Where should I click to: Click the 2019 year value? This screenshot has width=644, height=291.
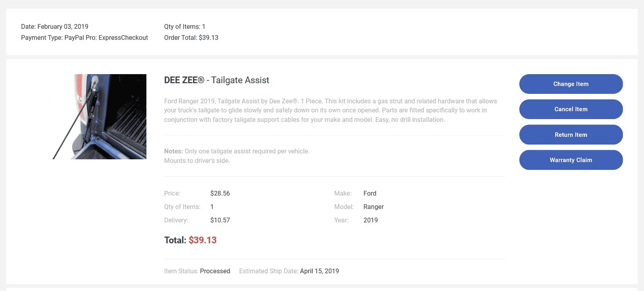[x=371, y=220]
